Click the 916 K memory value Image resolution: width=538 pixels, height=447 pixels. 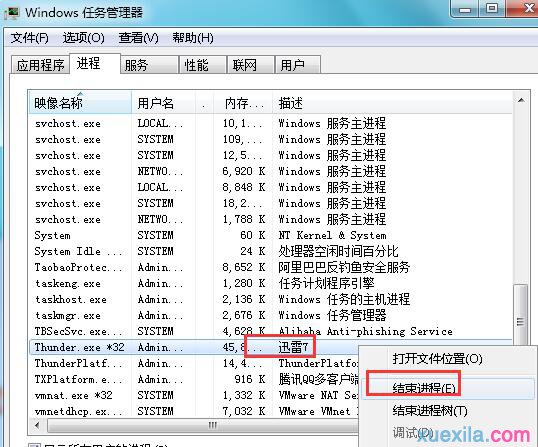[249, 379]
